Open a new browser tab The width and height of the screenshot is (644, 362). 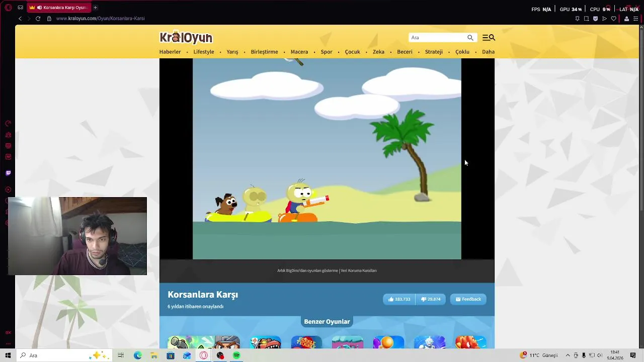click(x=95, y=8)
